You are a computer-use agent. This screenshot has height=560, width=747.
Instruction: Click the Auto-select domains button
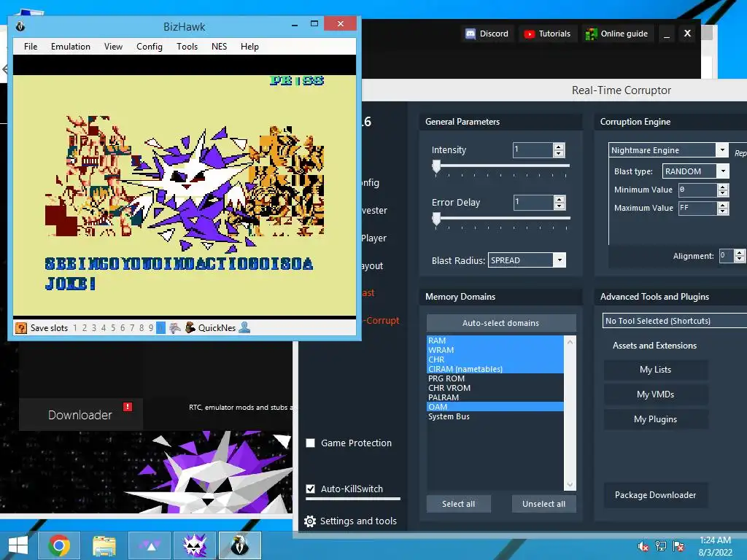point(500,323)
